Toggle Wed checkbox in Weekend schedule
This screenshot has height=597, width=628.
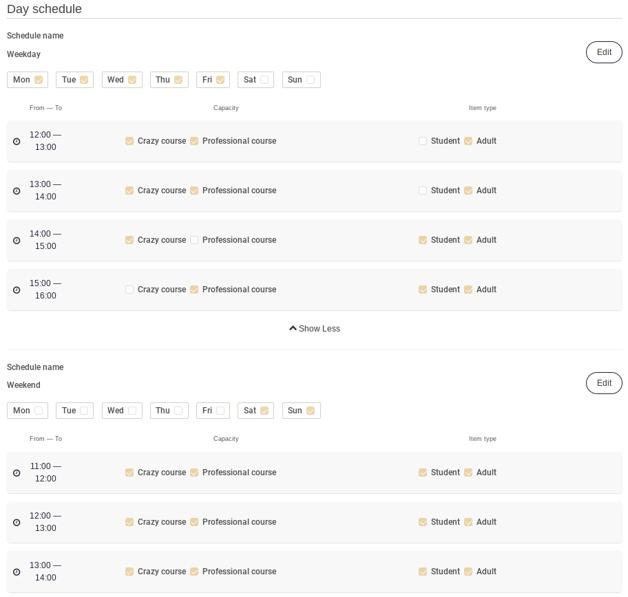132,411
